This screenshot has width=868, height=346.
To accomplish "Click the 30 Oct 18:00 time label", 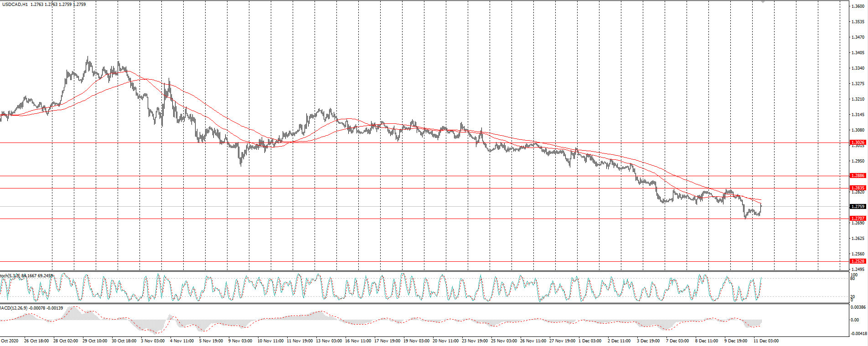I will click(x=124, y=341).
